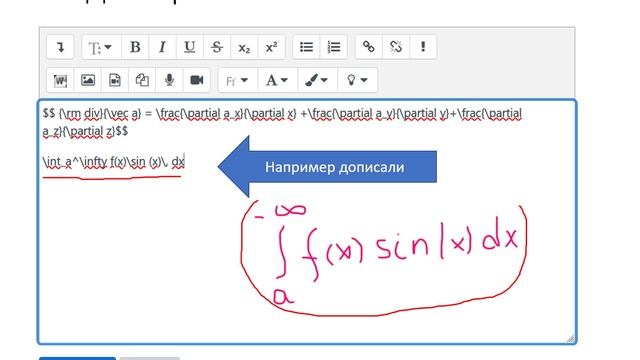This screenshot has width=640, height=360.
Task: Insert a media file
Action: tap(115, 80)
